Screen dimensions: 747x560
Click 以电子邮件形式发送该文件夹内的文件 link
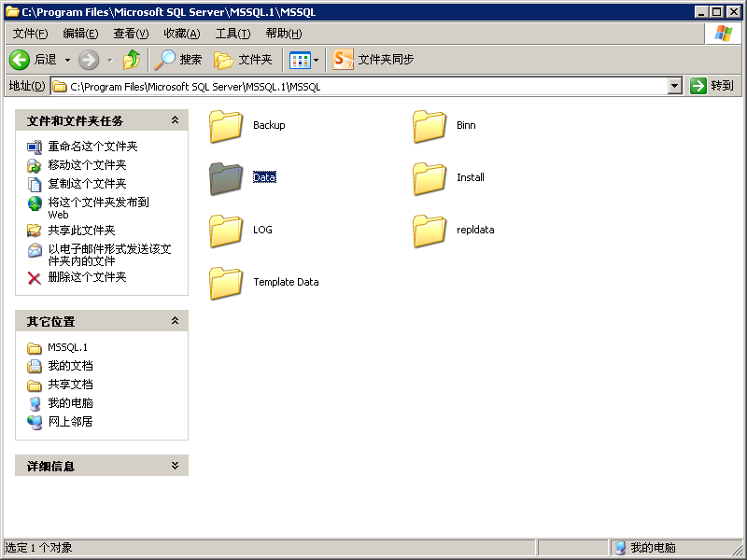tap(109, 255)
